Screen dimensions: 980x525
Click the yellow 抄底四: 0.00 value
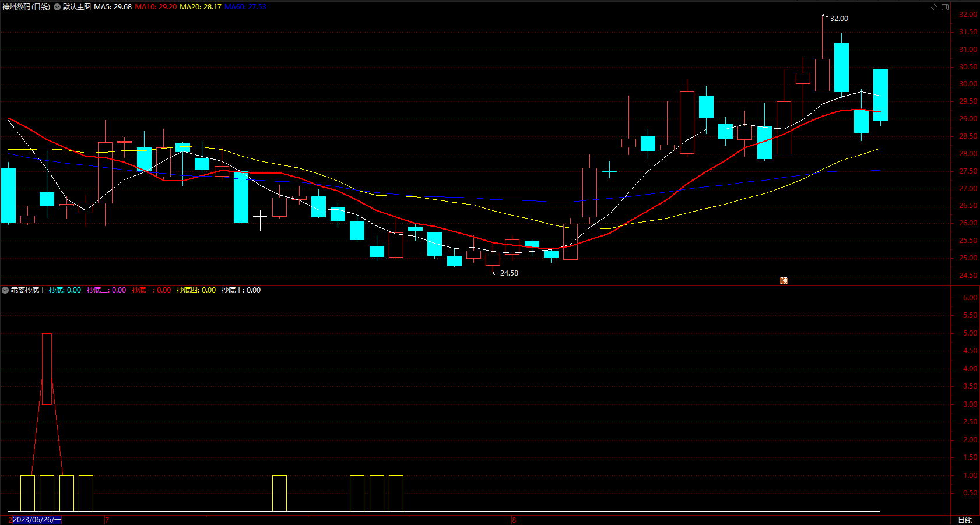pyautogui.click(x=196, y=290)
